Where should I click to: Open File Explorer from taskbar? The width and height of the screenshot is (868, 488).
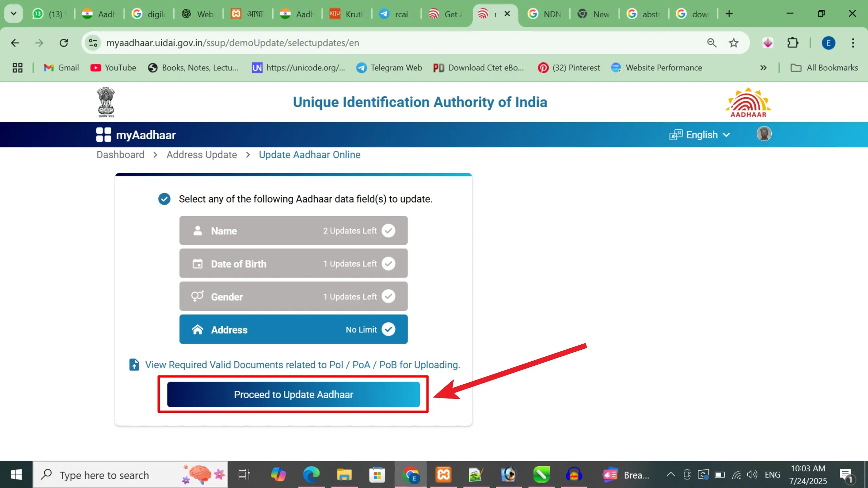[x=344, y=475]
